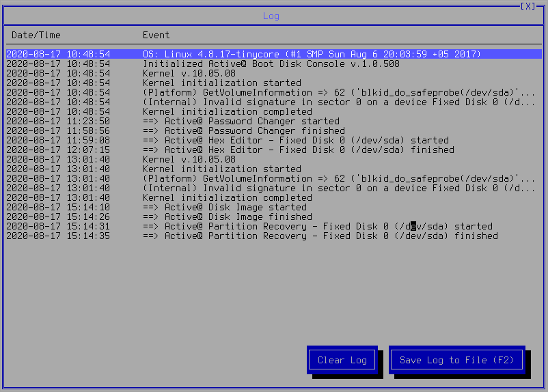The height and width of the screenshot is (392, 548).
Task: Select the Initialized Active@ Boot Disk Console row
Action: point(274,64)
